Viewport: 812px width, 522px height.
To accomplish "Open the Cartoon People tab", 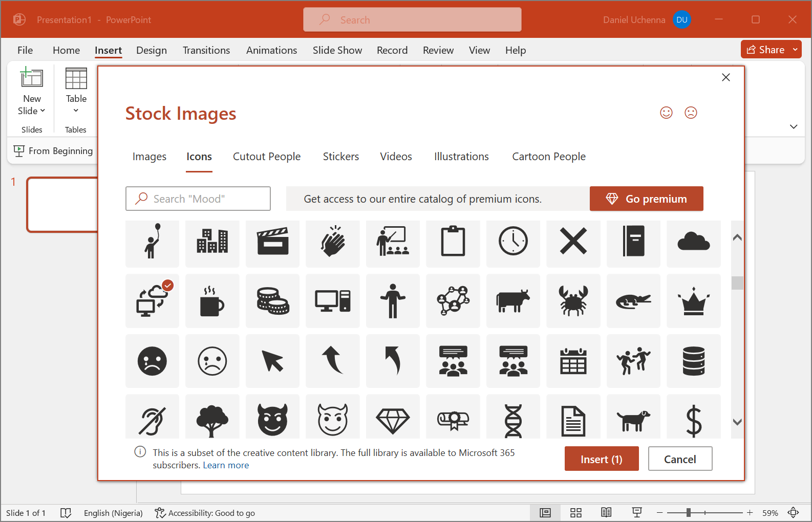I will tap(549, 157).
